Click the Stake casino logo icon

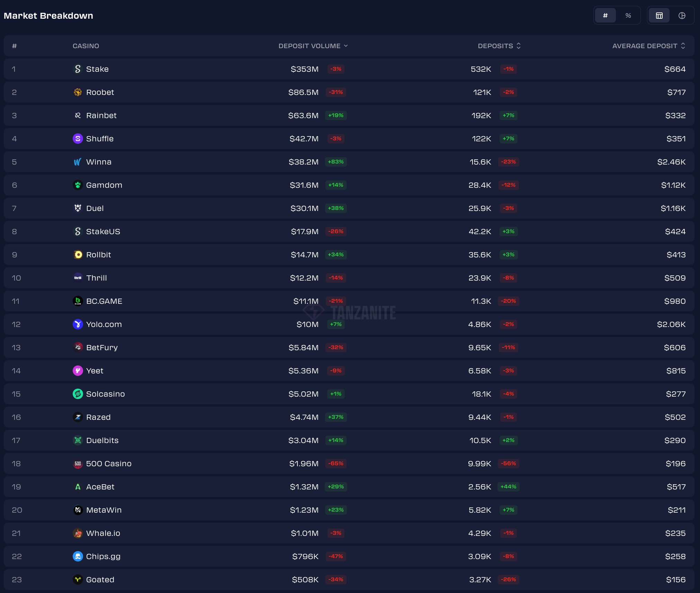[78, 69]
